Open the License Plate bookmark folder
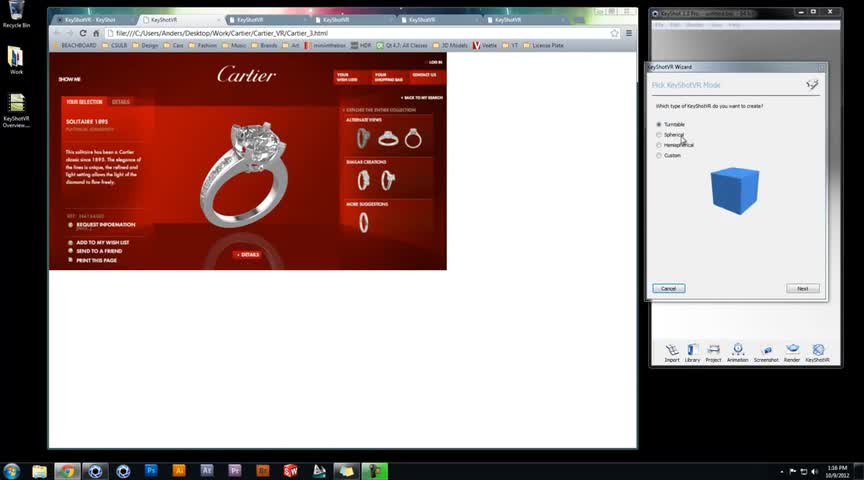Screen dimensions: 864x480 click(x=544, y=46)
